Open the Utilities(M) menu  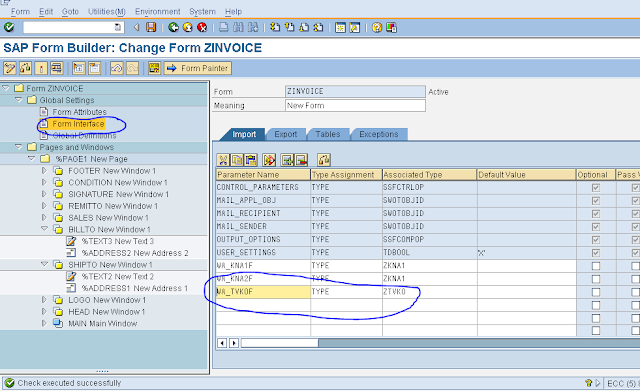(107, 11)
